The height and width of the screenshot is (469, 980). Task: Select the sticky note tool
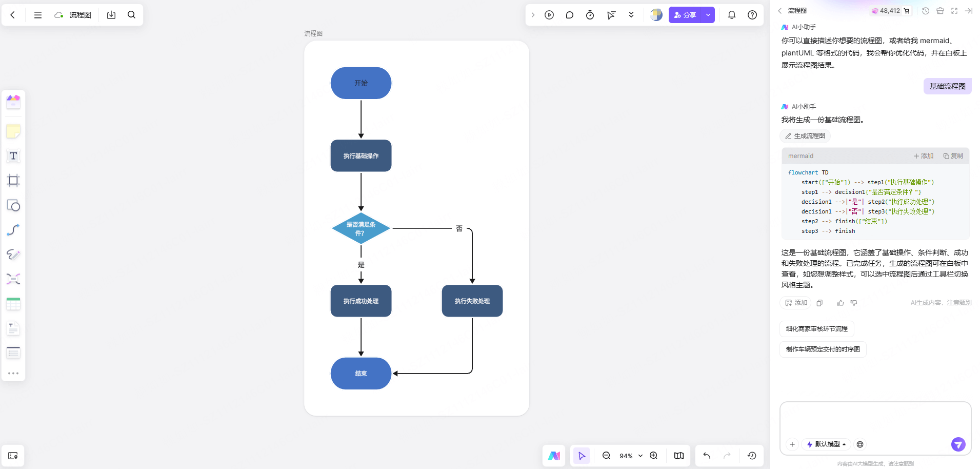tap(13, 131)
